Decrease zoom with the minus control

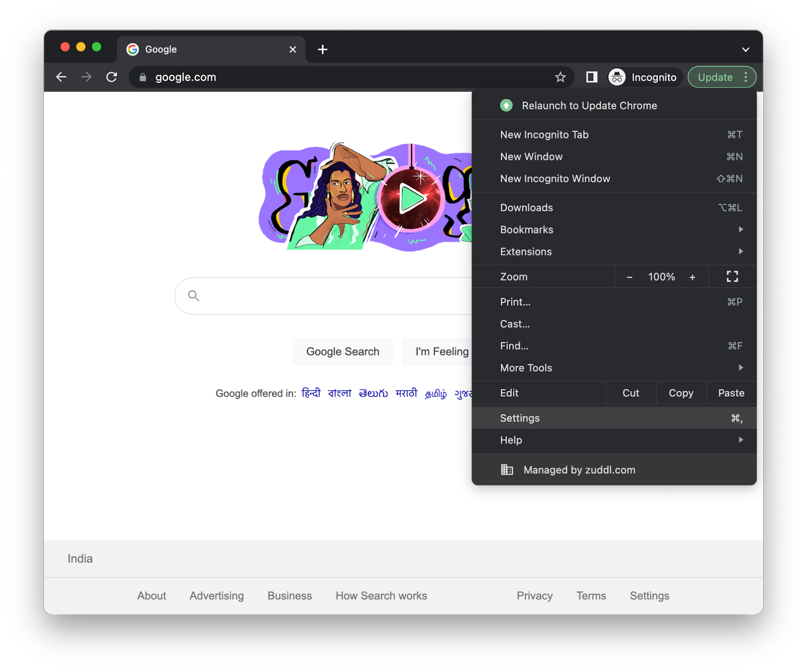click(629, 276)
